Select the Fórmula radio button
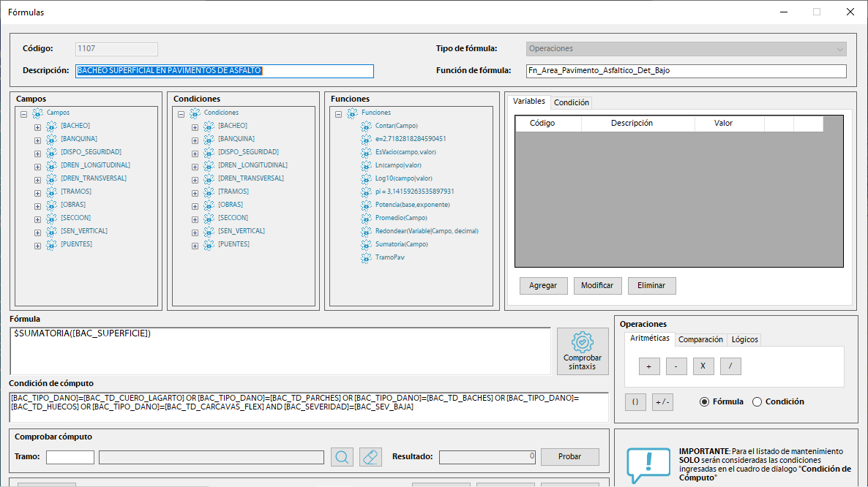 [705, 401]
